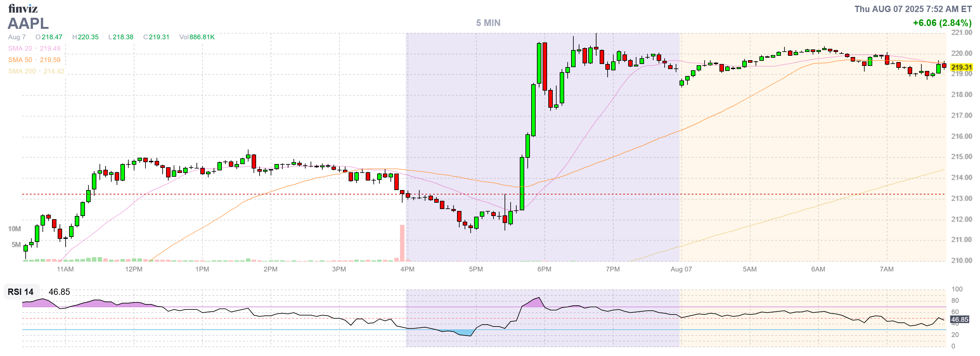Click the Aug 07 date axis label

[681, 269]
